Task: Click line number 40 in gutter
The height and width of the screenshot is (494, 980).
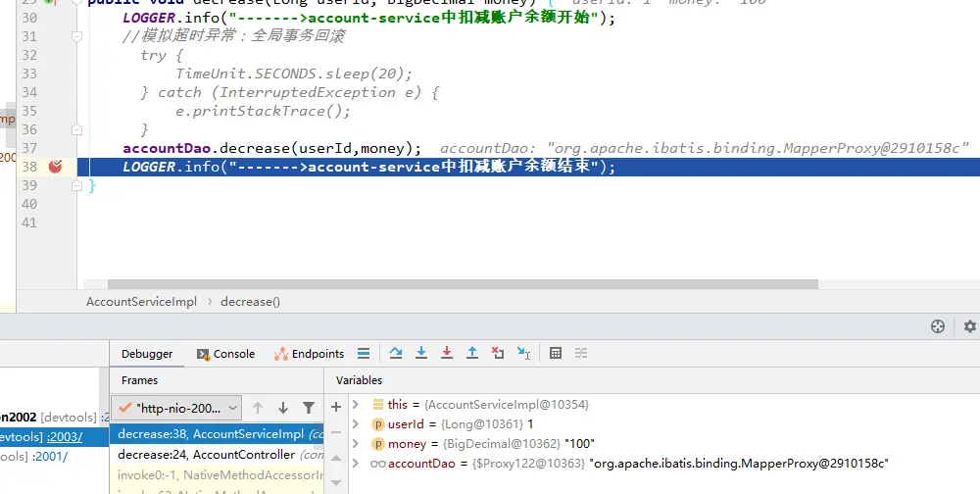Action: [29, 204]
